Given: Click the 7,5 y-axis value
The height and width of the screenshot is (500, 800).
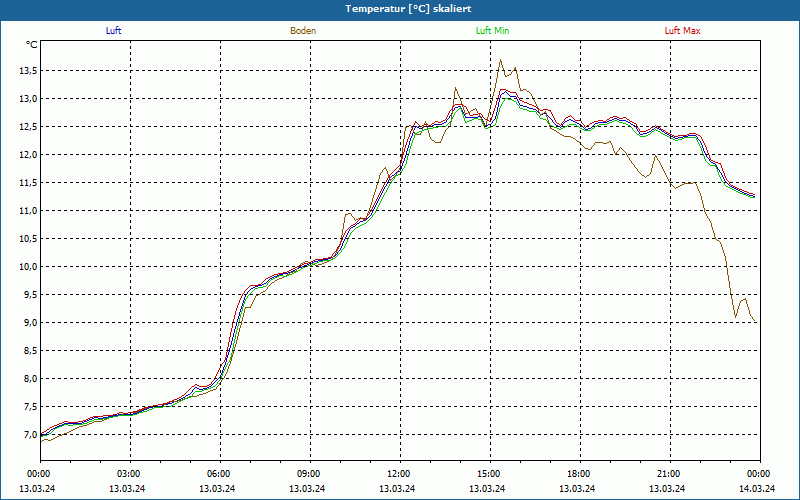Looking at the screenshot, I should point(30,407).
